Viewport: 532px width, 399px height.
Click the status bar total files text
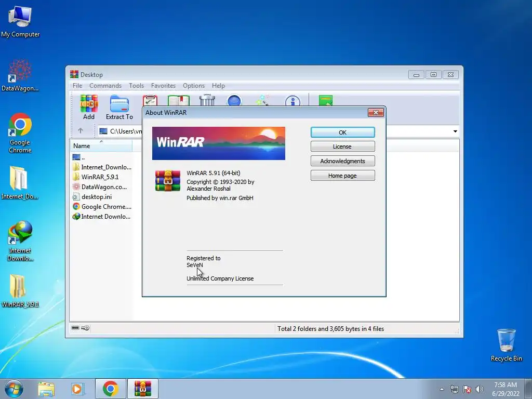click(330, 328)
